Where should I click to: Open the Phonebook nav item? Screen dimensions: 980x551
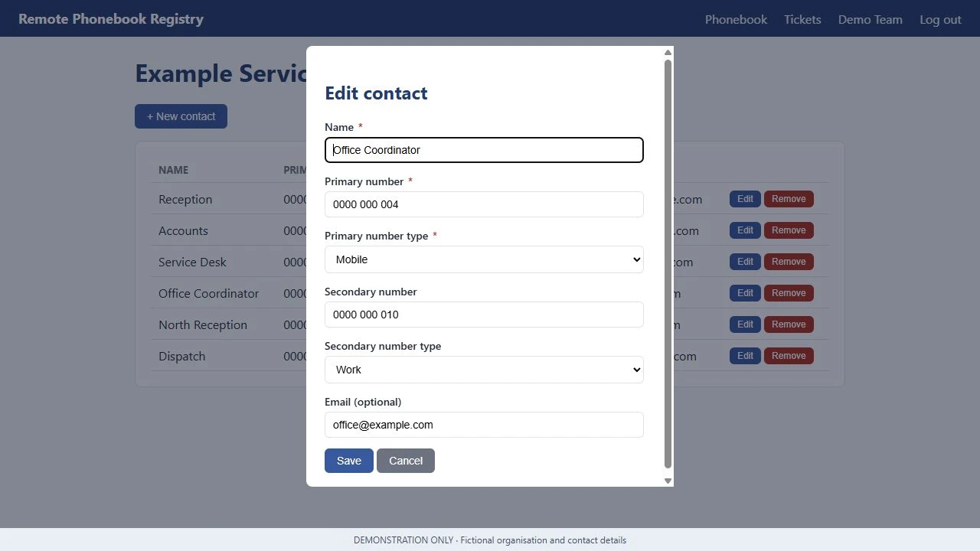736,19
